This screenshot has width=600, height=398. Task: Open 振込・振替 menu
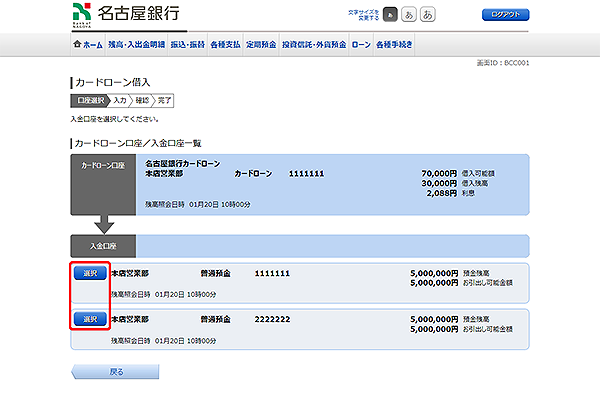188,45
